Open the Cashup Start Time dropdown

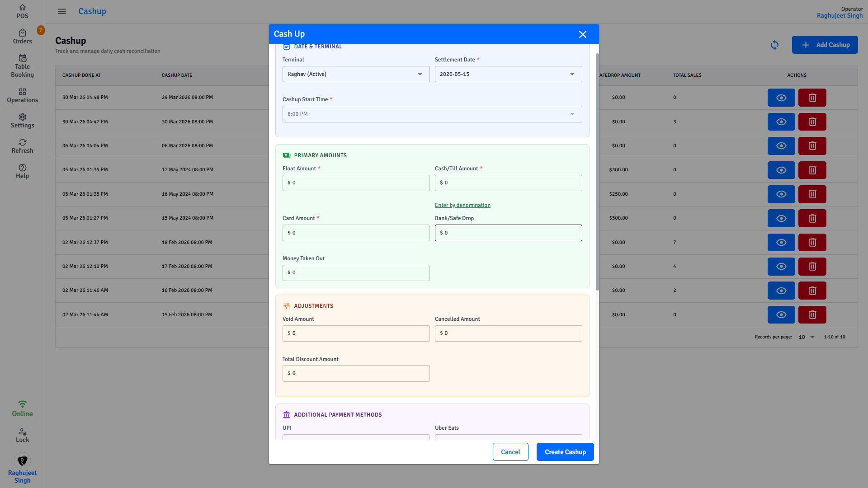click(x=432, y=114)
